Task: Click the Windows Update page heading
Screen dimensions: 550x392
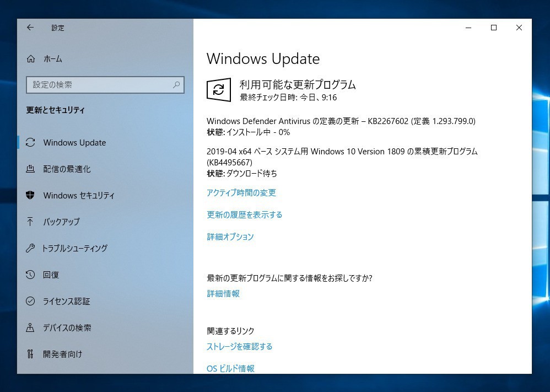Action: [263, 58]
